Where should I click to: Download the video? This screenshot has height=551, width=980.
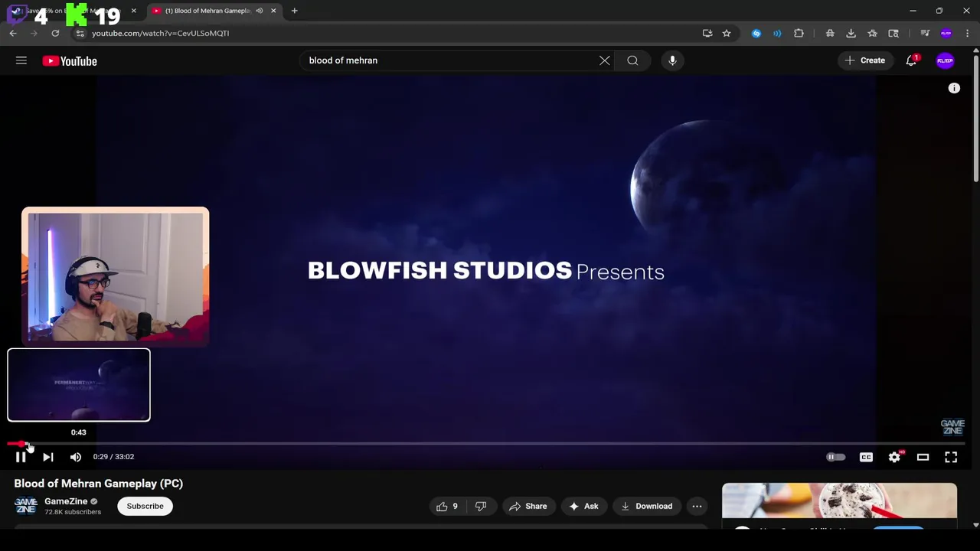pos(647,506)
